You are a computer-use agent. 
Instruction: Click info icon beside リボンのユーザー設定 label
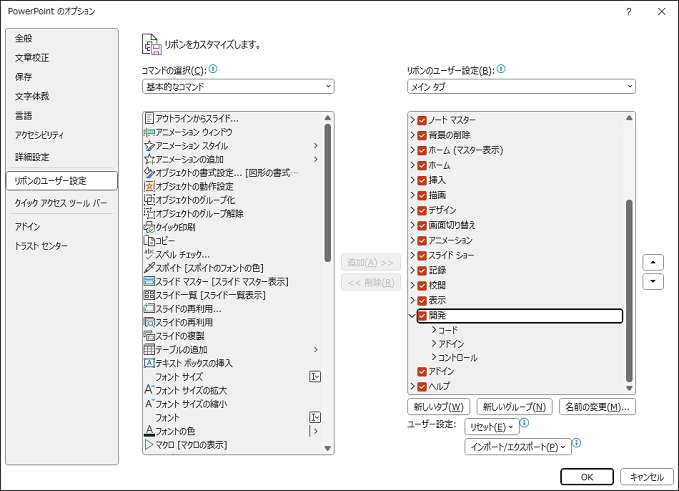501,69
